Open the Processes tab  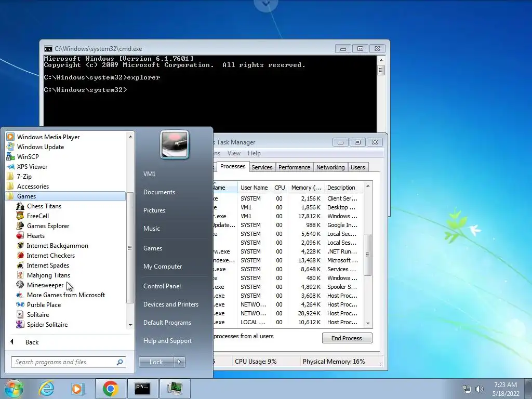pyautogui.click(x=233, y=167)
